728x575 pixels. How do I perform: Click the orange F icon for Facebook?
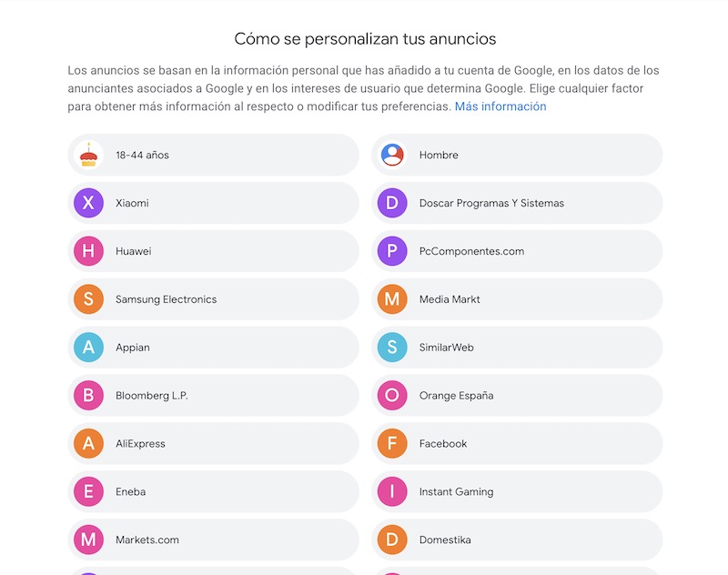pyautogui.click(x=392, y=444)
